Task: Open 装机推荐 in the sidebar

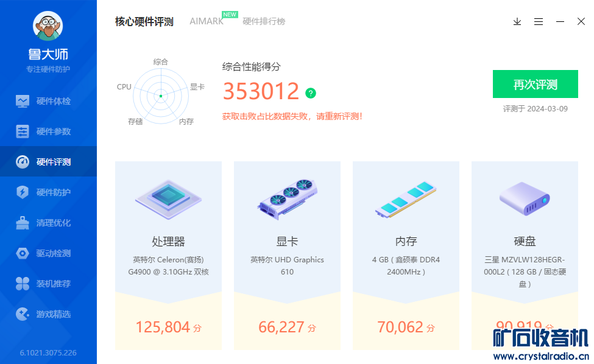Action: [x=49, y=284]
